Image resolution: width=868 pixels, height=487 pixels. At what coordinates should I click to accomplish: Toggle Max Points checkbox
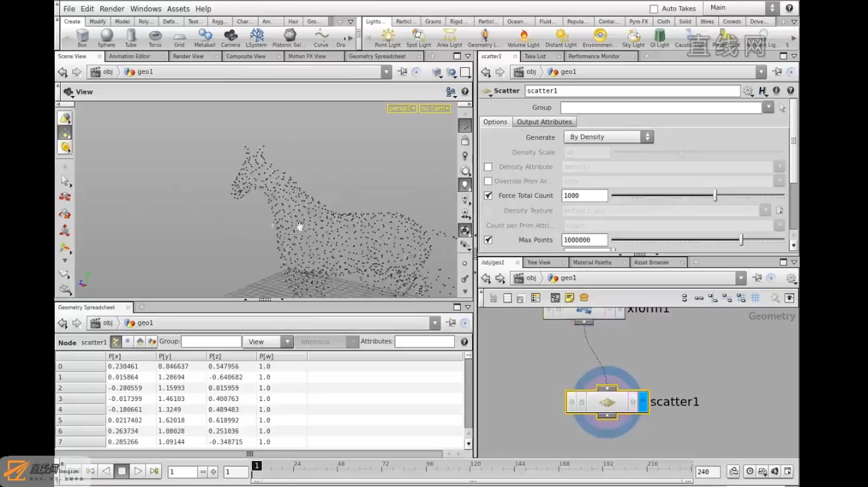488,239
